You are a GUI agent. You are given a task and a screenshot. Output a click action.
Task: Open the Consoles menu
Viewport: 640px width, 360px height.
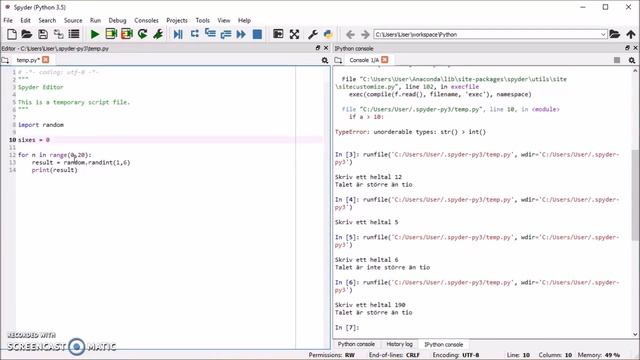point(146,20)
